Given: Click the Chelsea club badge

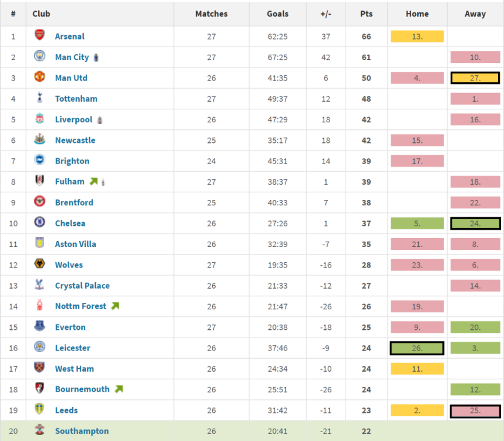Looking at the screenshot, I should [x=39, y=223].
